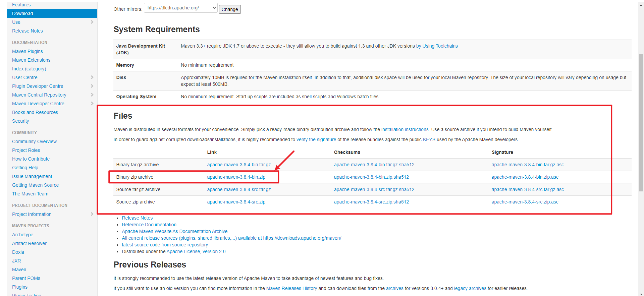644x296 pixels.
Task: Open the Security sidebar link
Action: (20, 121)
